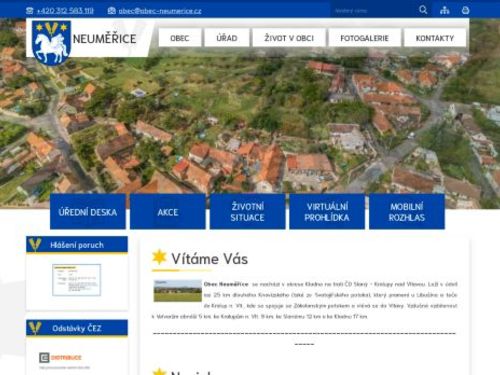500x375 pixels.
Task: Open the FOTOGALERIE menu item
Action: click(364, 38)
